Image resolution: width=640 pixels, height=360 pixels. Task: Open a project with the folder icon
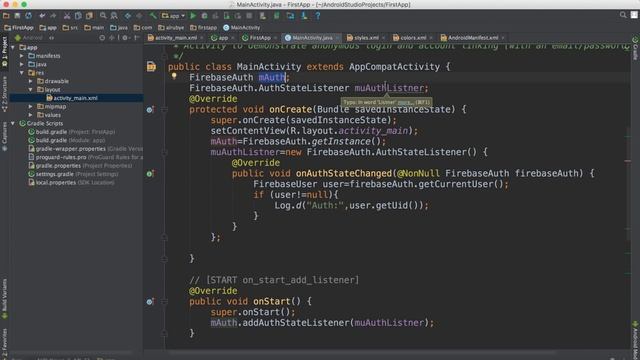[6, 16]
